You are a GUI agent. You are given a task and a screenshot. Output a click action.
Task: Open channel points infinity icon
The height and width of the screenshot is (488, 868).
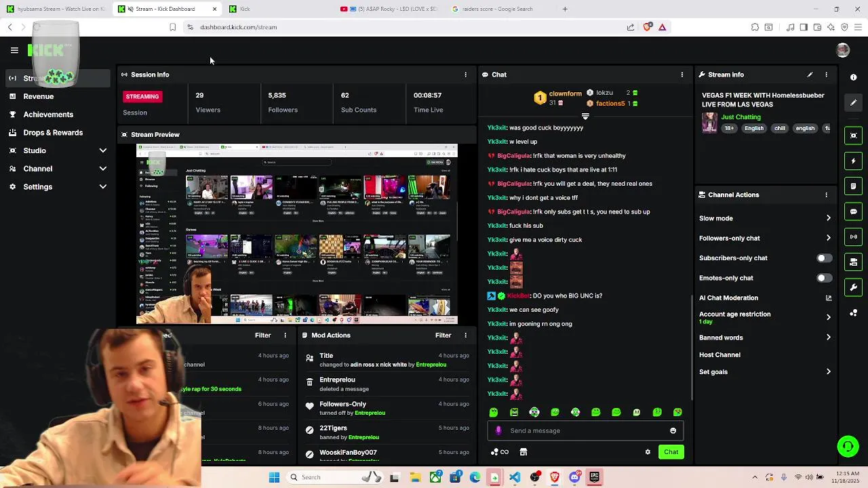pos(500,452)
